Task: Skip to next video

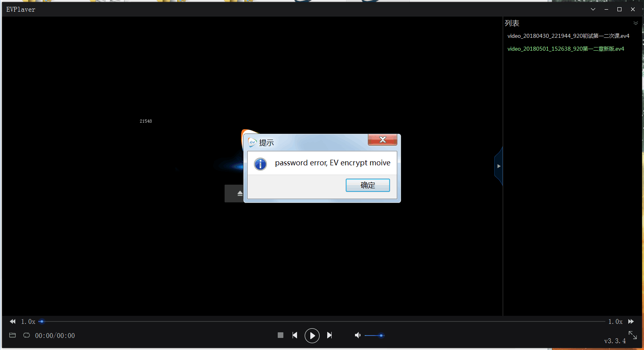Action: (x=329, y=336)
